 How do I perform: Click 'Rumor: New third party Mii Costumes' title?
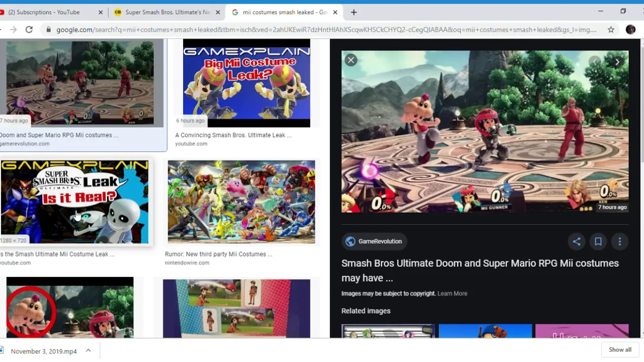pos(218,254)
